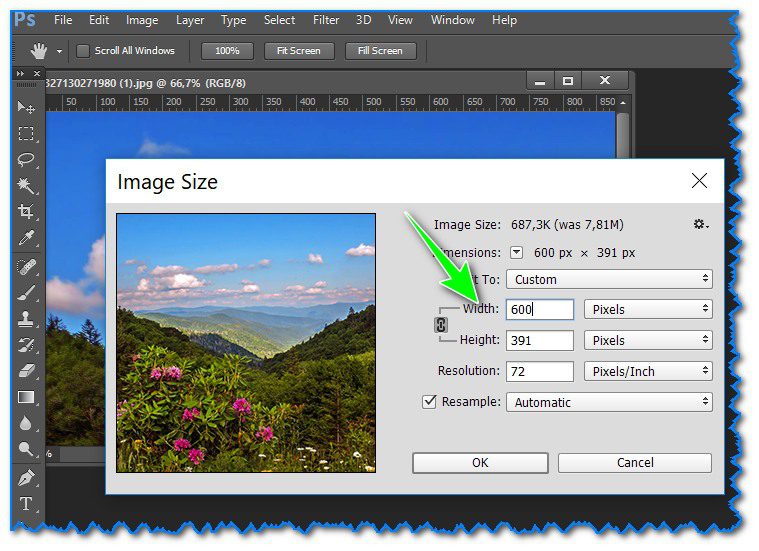Select the Eyedropper tool

click(26, 238)
